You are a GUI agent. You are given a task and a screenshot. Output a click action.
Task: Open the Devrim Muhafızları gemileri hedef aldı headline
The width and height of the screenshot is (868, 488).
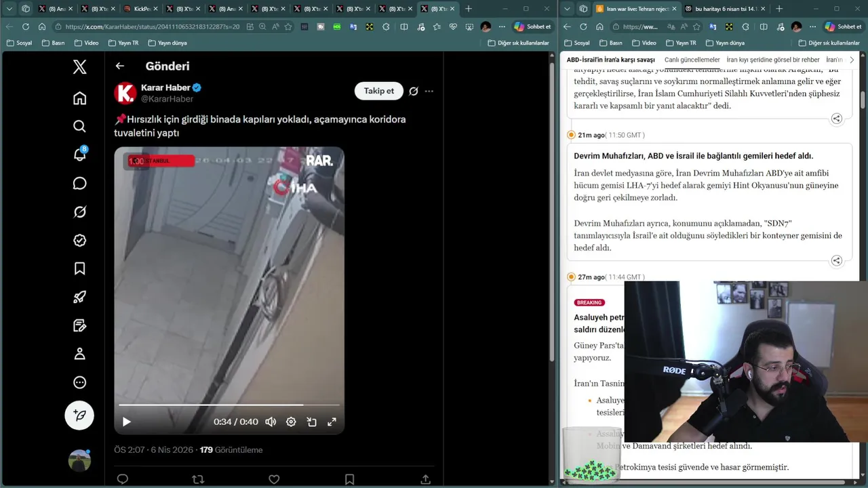coord(693,156)
